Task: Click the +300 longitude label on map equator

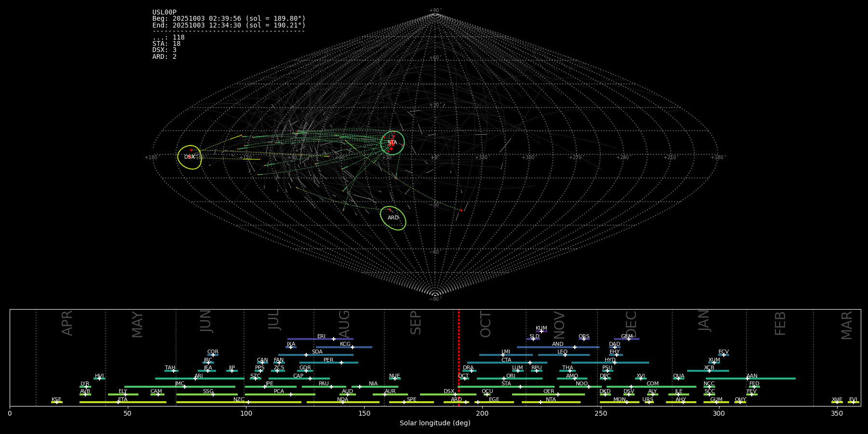Action: point(528,157)
